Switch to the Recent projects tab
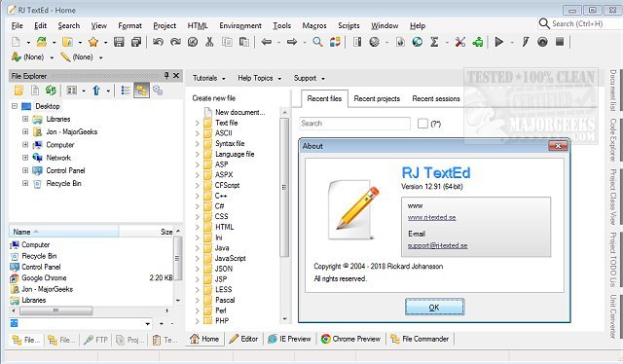623x364 pixels. click(377, 98)
